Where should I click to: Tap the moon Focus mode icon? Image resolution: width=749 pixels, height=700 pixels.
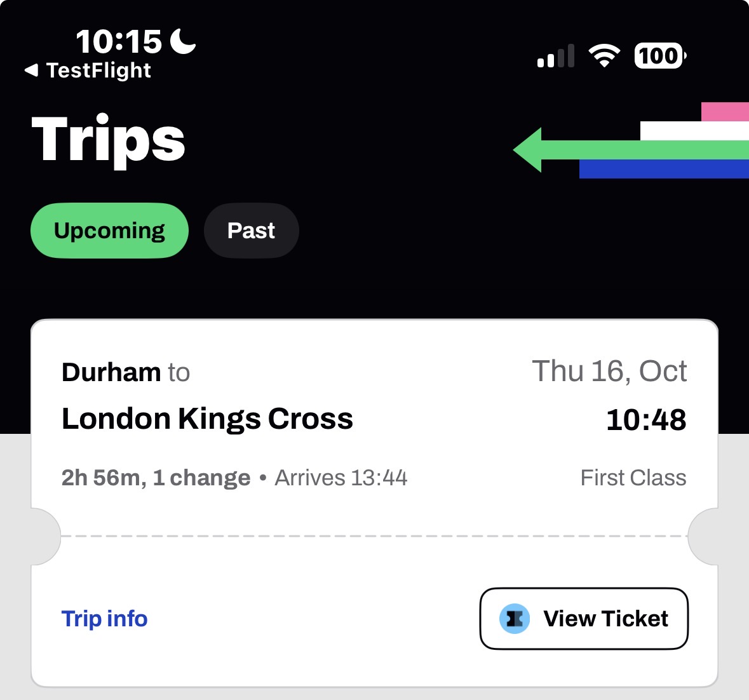(183, 41)
